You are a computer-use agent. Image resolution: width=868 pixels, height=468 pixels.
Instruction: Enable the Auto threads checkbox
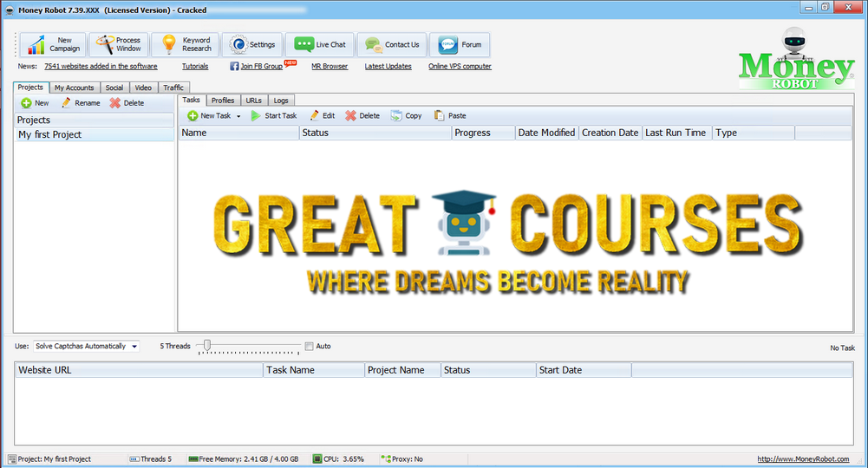[x=310, y=347]
